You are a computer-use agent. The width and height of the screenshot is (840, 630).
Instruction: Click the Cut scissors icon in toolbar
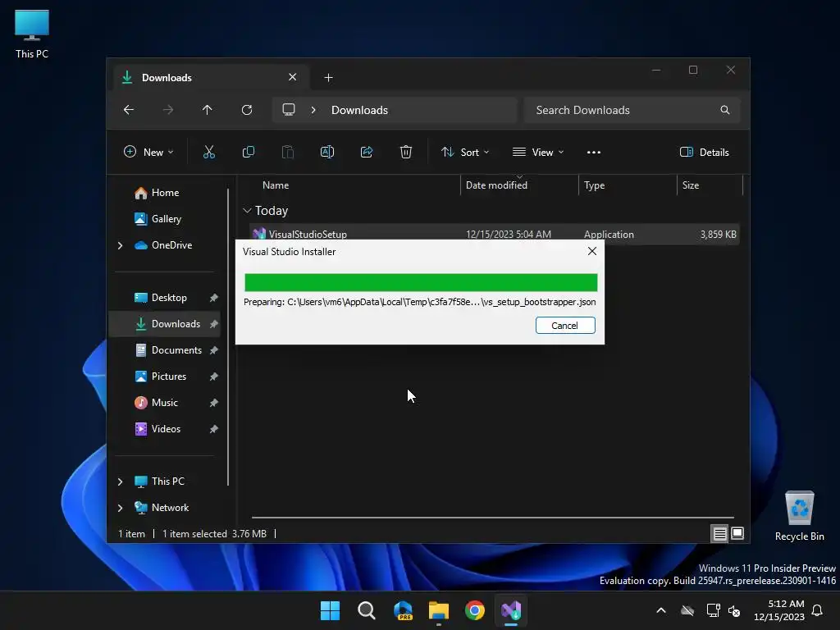pos(209,152)
